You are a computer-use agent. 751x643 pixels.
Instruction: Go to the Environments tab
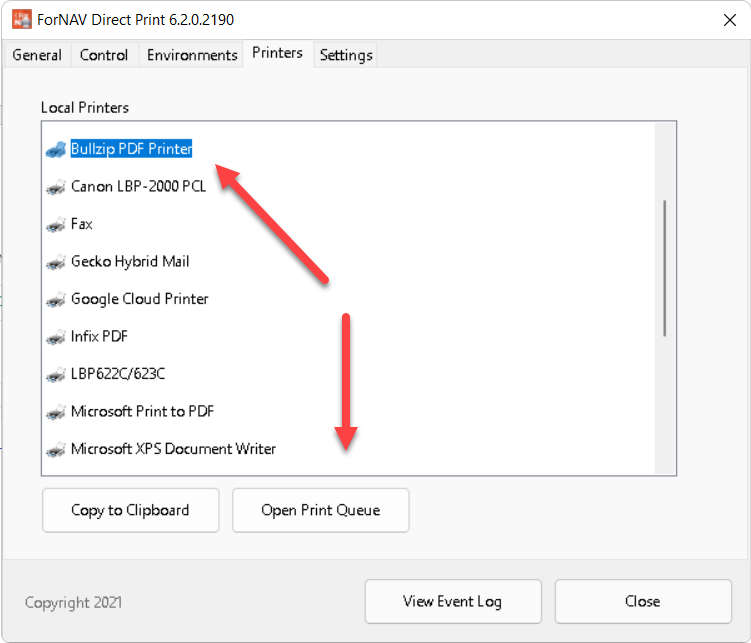point(192,55)
